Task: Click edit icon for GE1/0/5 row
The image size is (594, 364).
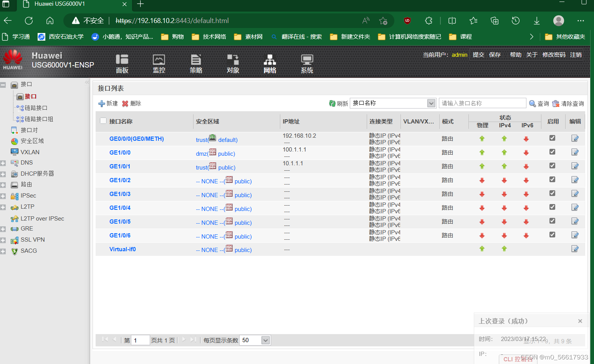Action: pyautogui.click(x=575, y=221)
